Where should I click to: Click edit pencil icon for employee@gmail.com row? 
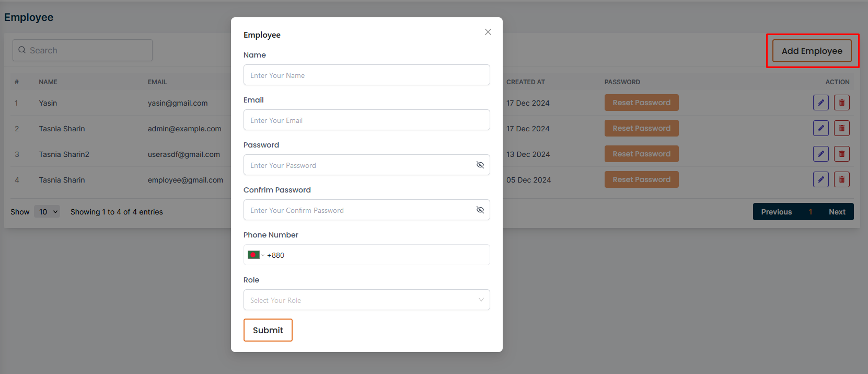click(820, 179)
